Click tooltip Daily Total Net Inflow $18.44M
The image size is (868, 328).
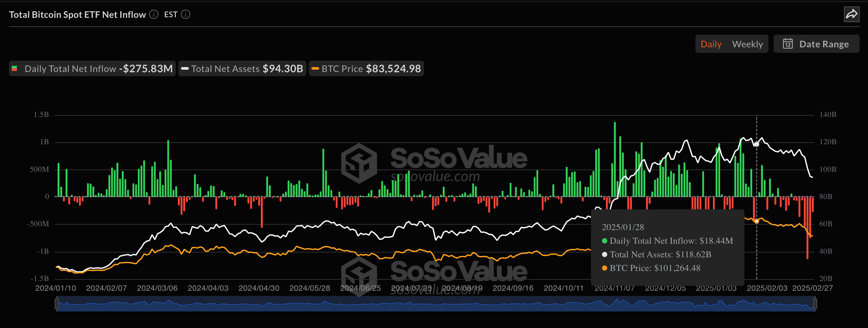667,241
